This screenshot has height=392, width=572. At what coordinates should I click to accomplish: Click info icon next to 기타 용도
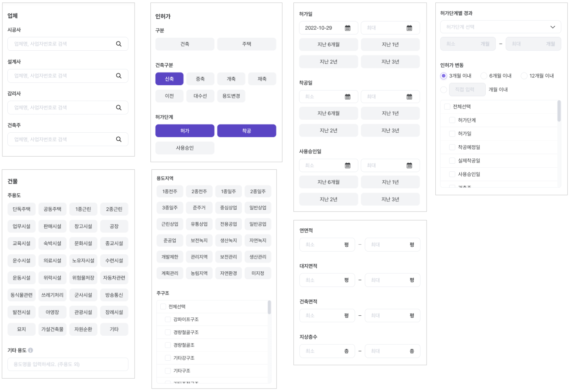(x=31, y=350)
